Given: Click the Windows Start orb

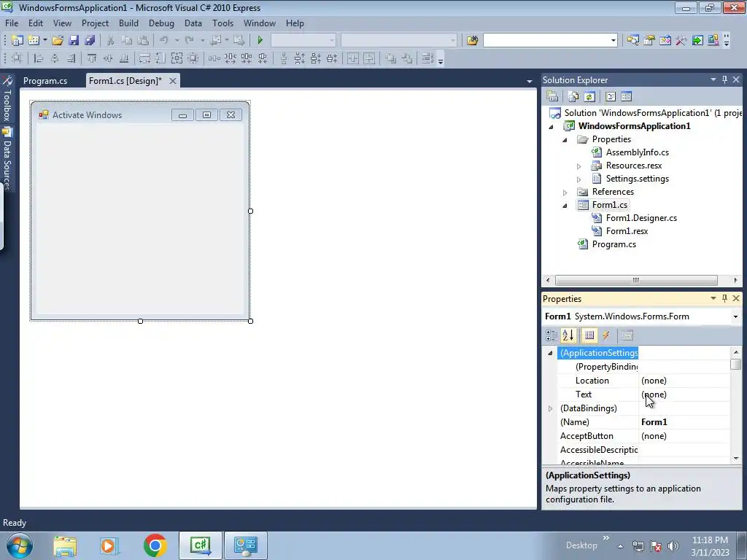Looking at the screenshot, I should 20,545.
